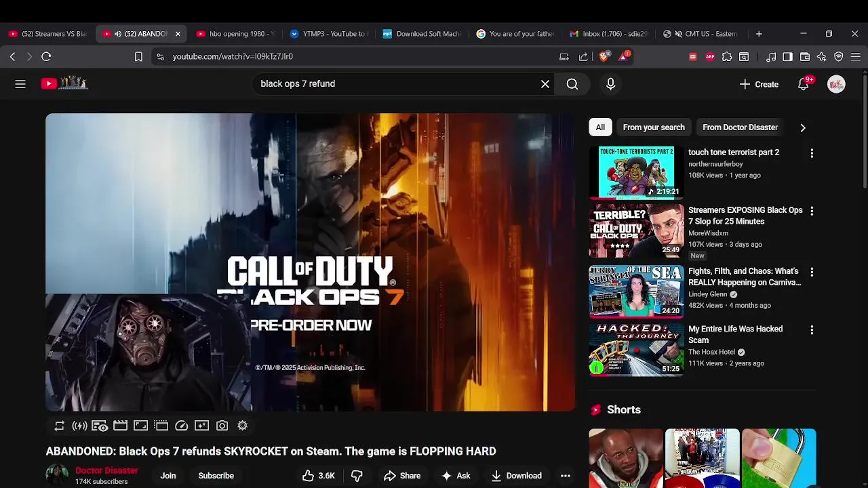Select From Doctor Disaster chip
This screenshot has width=868, height=488.
pyautogui.click(x=740, y=127)
